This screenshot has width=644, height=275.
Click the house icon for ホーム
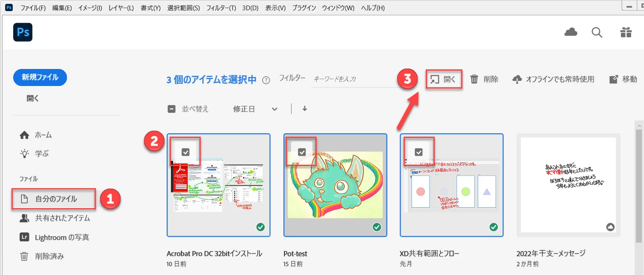pyautogui.click(x=25, y=135)
